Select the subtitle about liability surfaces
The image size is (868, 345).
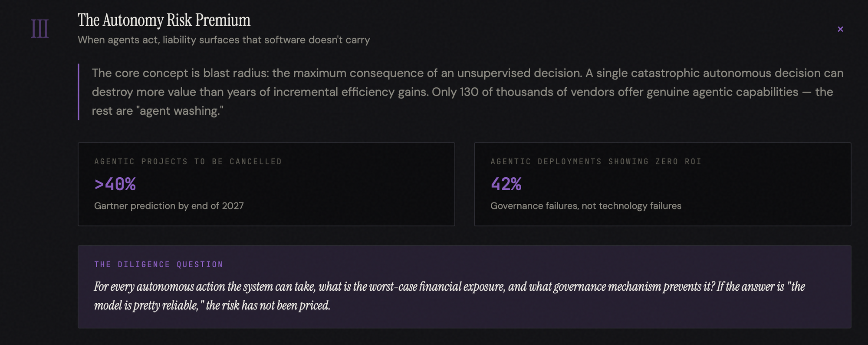coord(224,40)
